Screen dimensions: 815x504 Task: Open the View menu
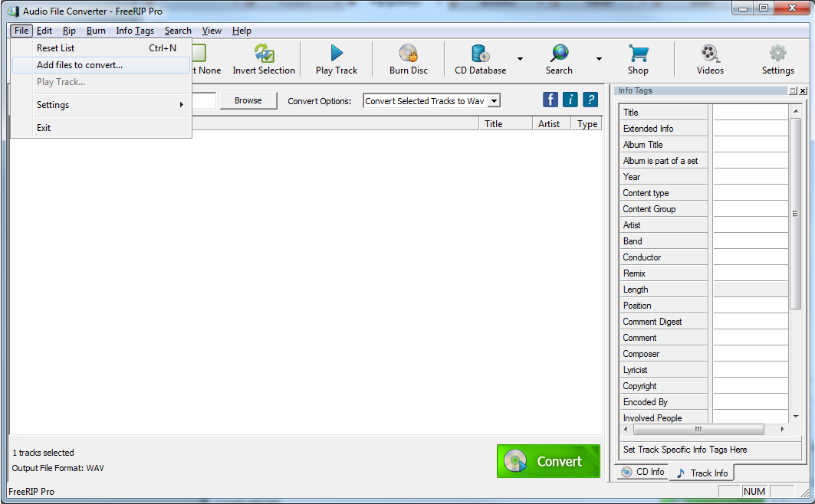click(212, 31)
